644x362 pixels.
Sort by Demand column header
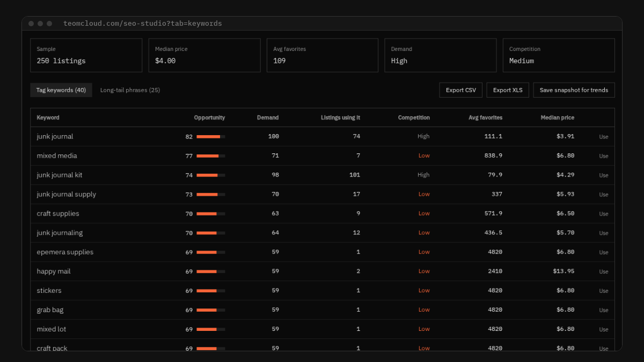[x=268, y=117]
